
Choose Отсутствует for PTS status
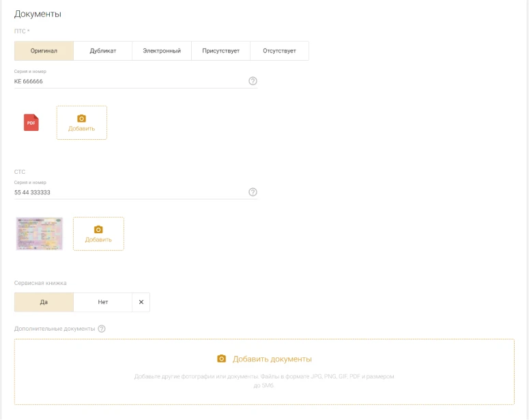click(x=279, y=51)
